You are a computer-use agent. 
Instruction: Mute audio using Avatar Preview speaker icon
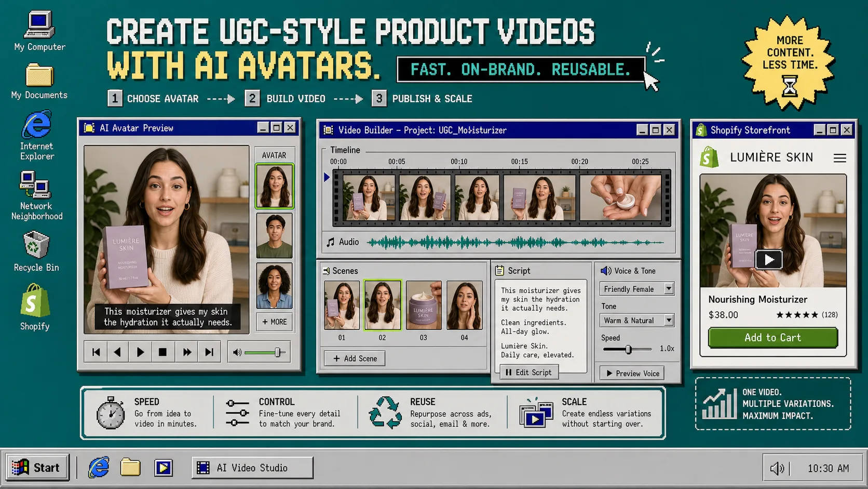(x=237, y=352)
